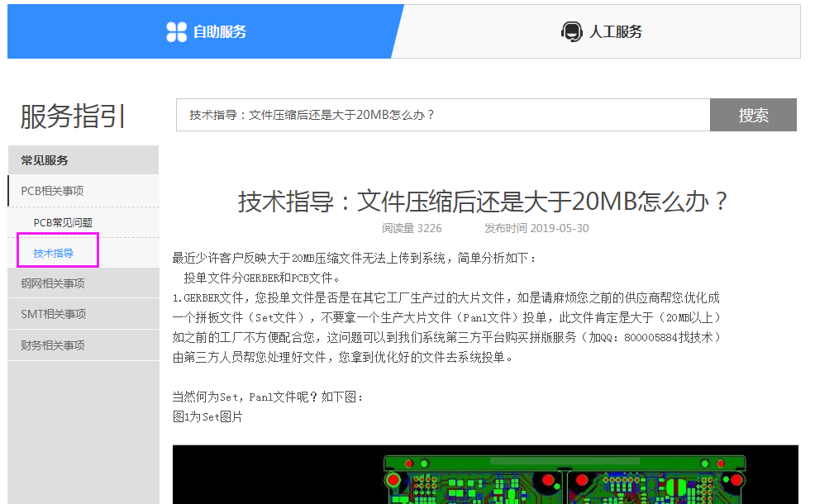Collapse the PCB相关事项 sidebar section
This screenshot has height=504, width=815.
pos(52,191)
